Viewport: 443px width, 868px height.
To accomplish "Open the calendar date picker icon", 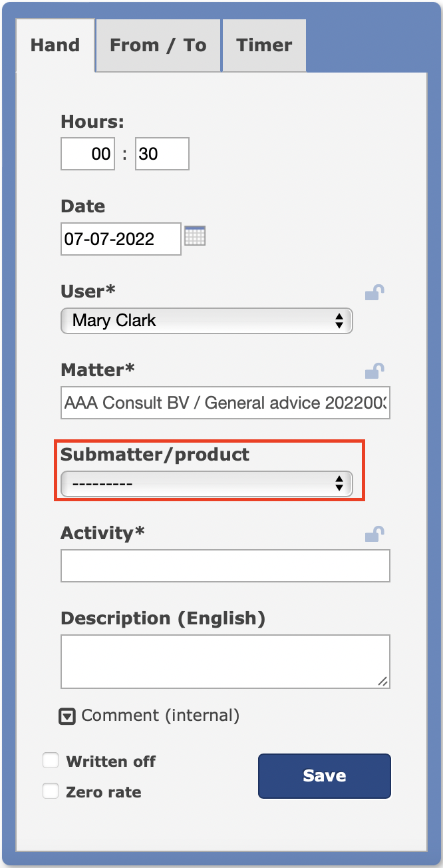I will point(195,236).
